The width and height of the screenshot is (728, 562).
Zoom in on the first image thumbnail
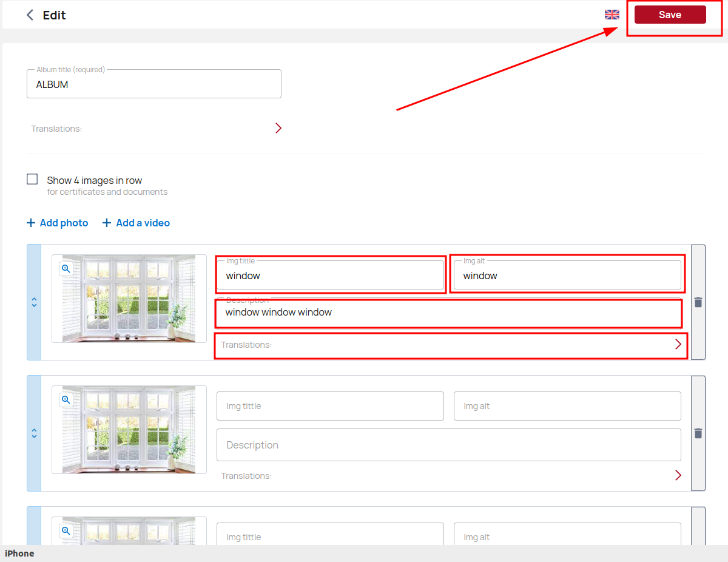66,269
